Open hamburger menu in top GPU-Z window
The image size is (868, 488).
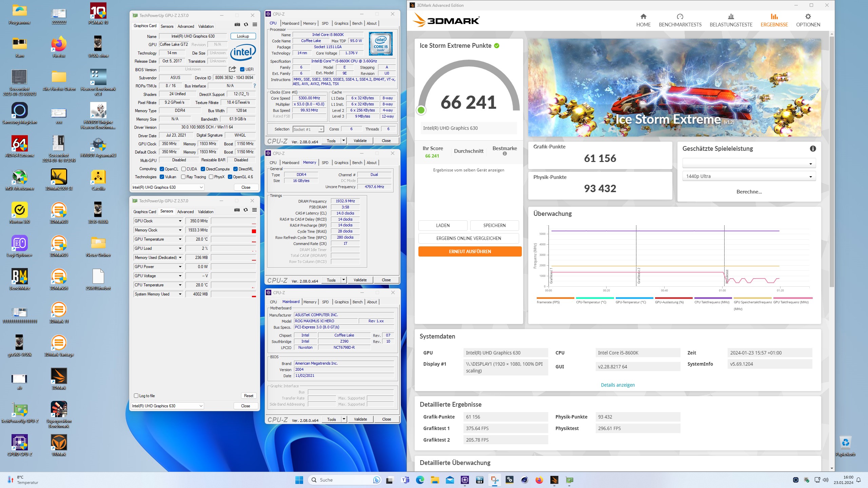click(x=255, y=24)
